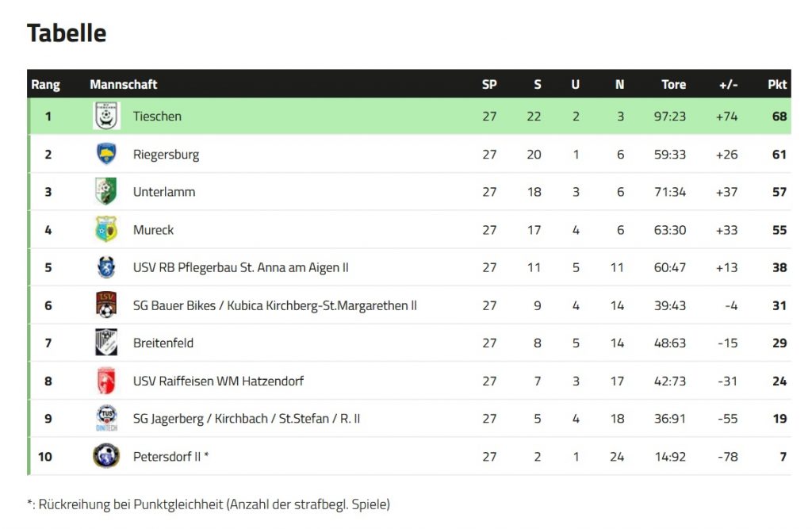Open the Unterlamm team logo
Image resolution: width=812 pixels, height=529 pixels.
pos(106,192)
